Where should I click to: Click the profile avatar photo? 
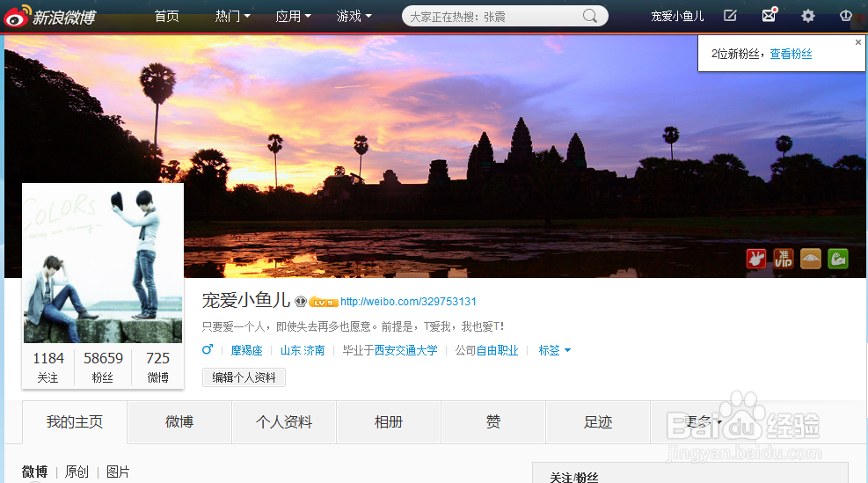click(103, 263)
